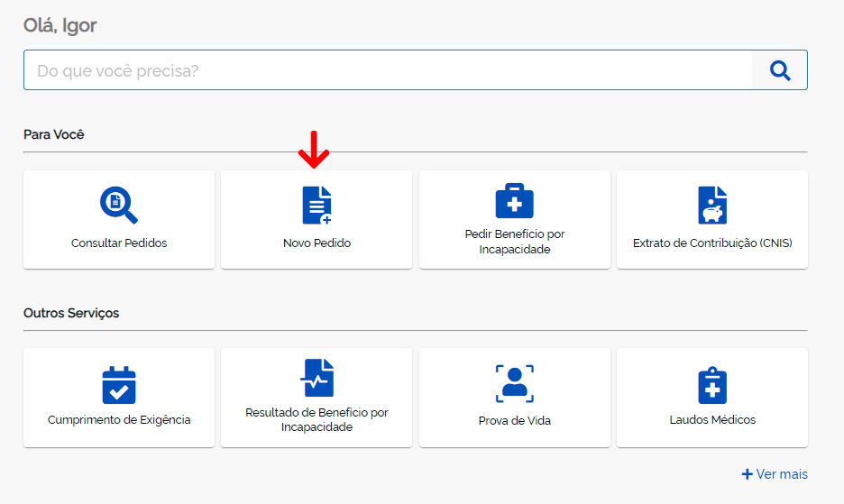Click the magnifier search button
The height and width of the screenshot is (504, 844).
pyautogui.click(x=779, y=70)
